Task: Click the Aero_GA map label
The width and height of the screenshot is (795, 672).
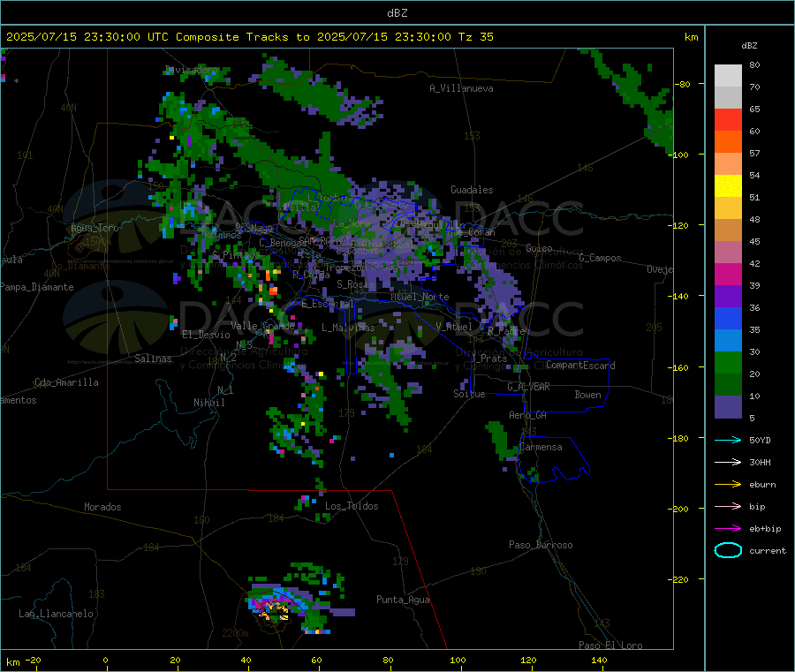Action: pos(527,415)
